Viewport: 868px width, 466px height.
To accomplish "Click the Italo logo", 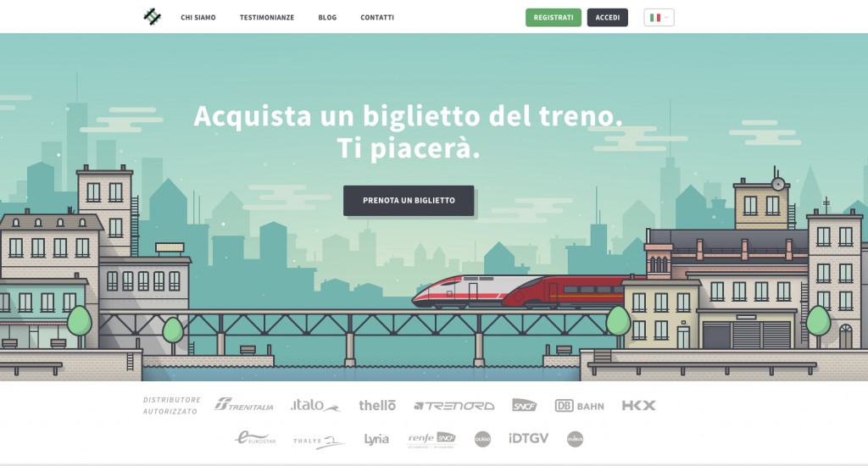I will [315, 406].
